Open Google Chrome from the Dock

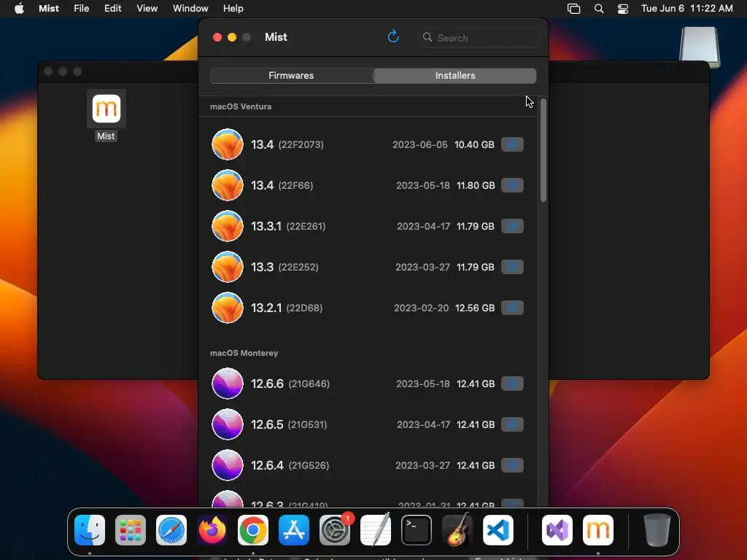pos(253,530)
